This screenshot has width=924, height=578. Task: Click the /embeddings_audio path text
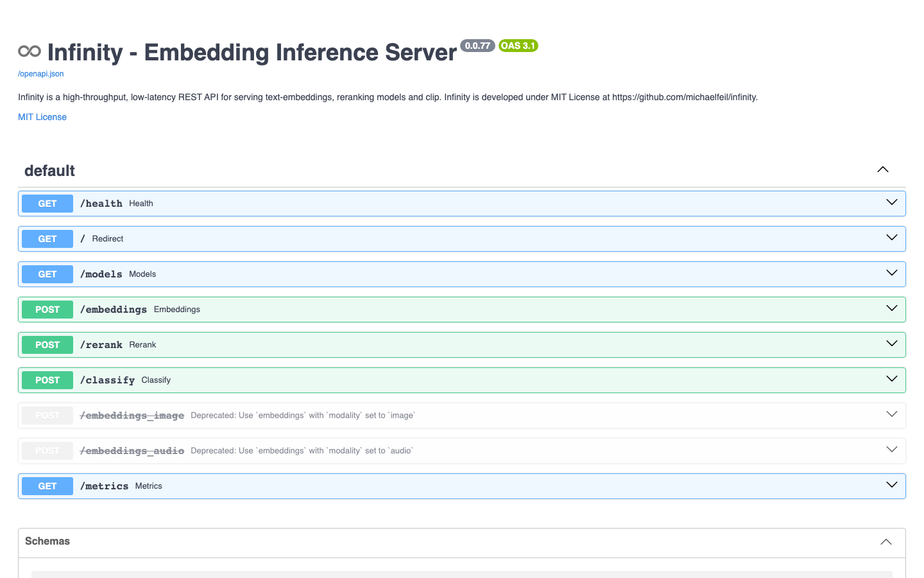(132, 451)
